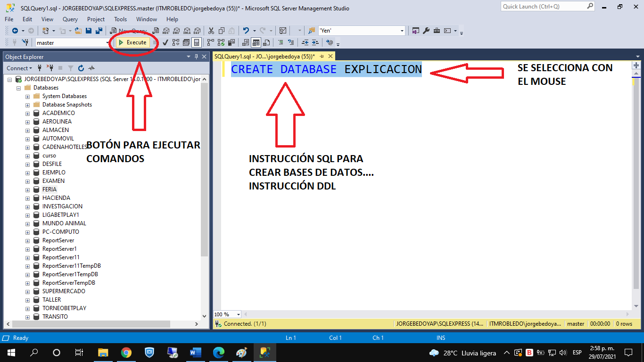
Task: Open the Edit menu
Action: [x=27, y=19]
